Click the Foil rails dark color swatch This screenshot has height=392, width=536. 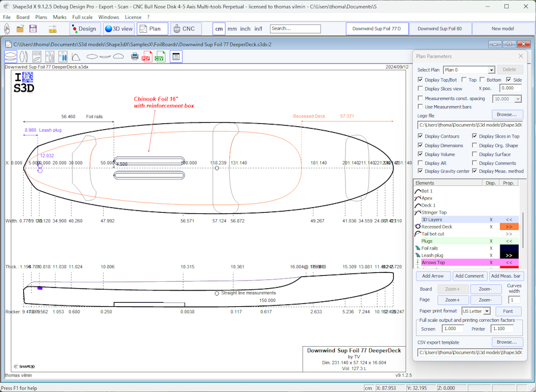point(509,248)
